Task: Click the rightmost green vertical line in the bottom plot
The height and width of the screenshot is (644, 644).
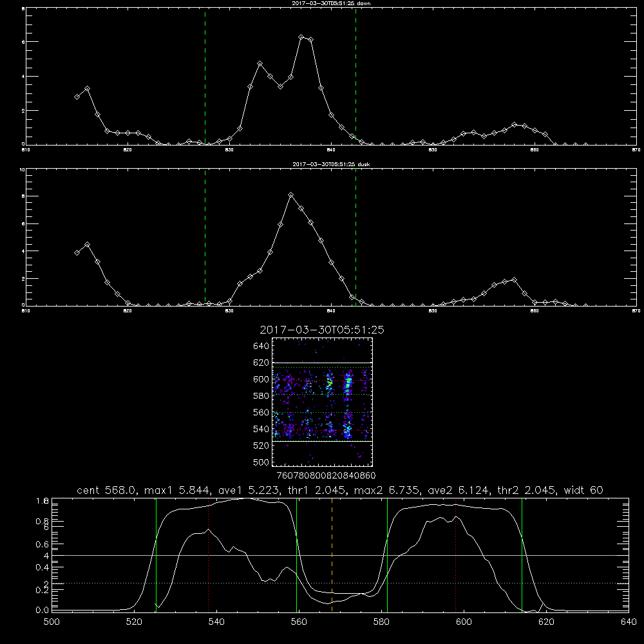Action: 522,554
